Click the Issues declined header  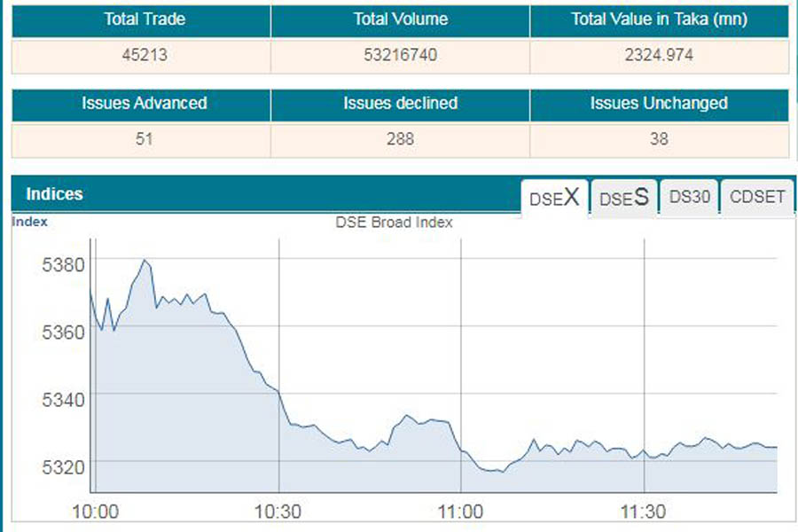click(x=400, y=104)
